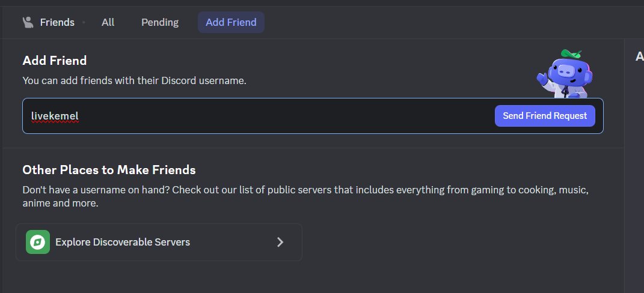Send the friend request
The image size is (644, 293).
click(x=545, y=116)
